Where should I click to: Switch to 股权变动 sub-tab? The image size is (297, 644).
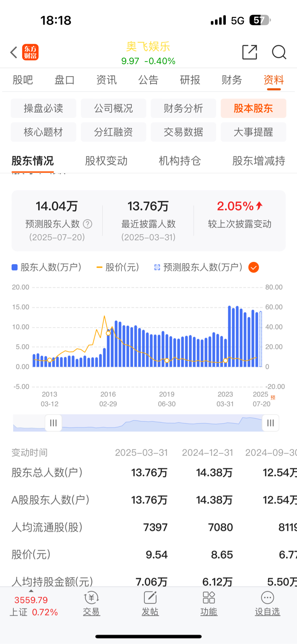point(106,161)
